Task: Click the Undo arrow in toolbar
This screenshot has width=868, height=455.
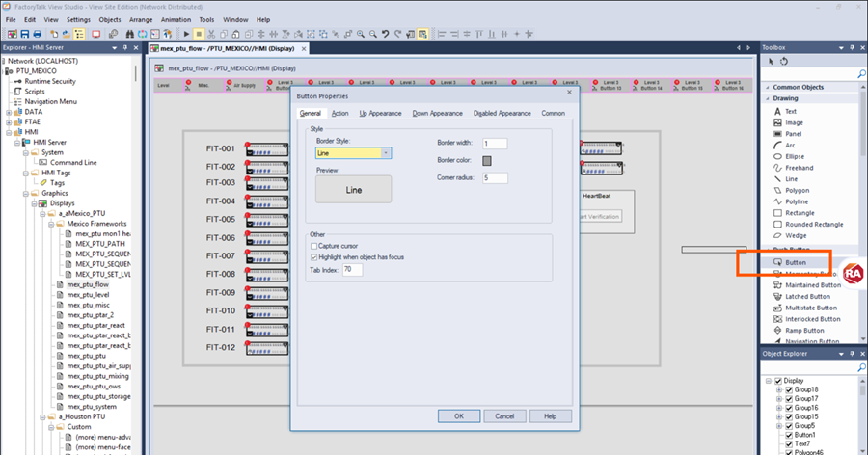Action: [385, 34]
